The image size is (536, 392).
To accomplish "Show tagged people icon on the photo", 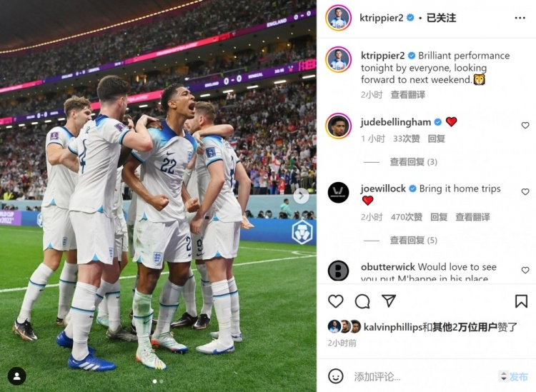I will [x=16, y=376].
